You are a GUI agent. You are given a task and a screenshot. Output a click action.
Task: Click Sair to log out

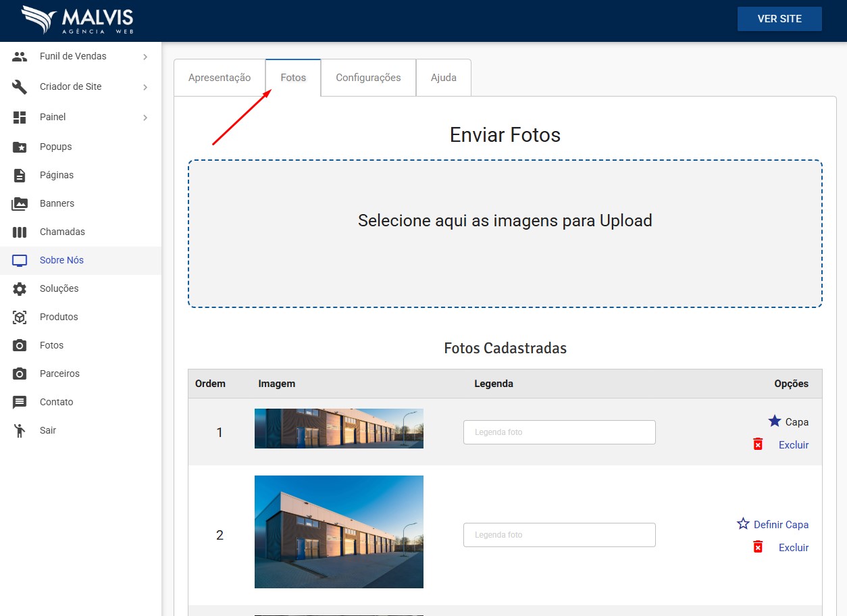81,430
